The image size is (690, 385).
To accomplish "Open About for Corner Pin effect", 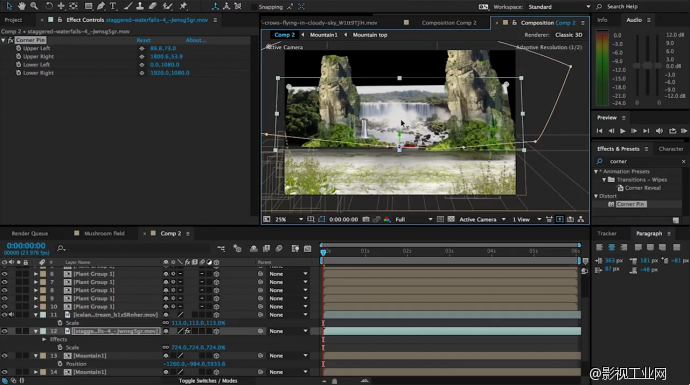I will pos(195,40).
